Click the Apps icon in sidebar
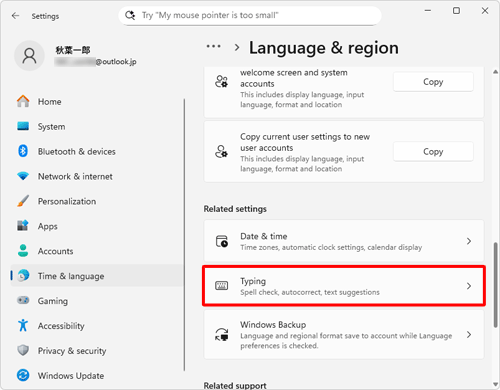500x390 pixels. pyautogui.click(x=23, y=226)
